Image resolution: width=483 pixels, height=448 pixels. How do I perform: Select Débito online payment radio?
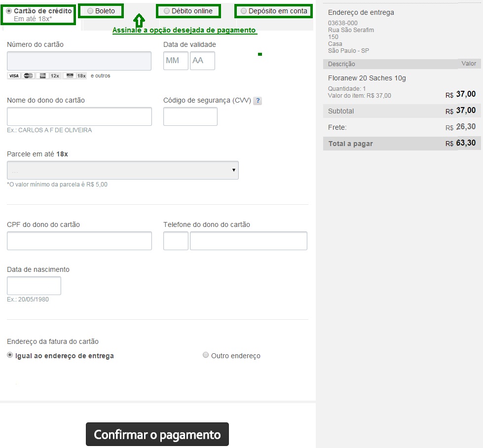click(167, 11)
